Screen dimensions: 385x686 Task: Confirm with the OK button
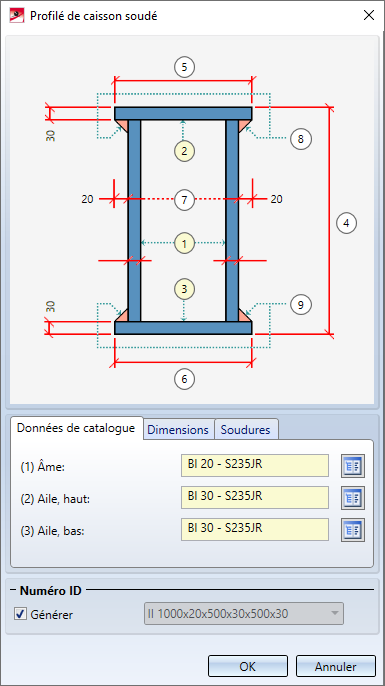point(248,666)
